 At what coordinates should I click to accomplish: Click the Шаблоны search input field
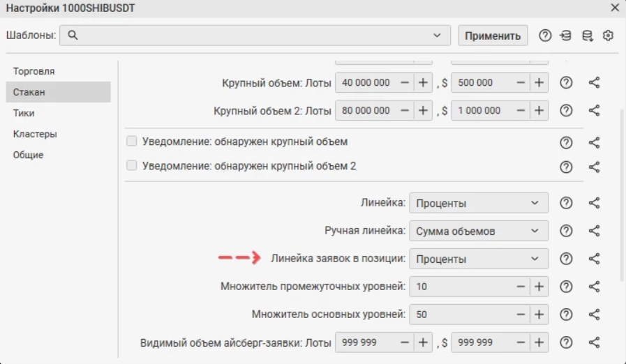pyautogui.click(x=255, y=35)
